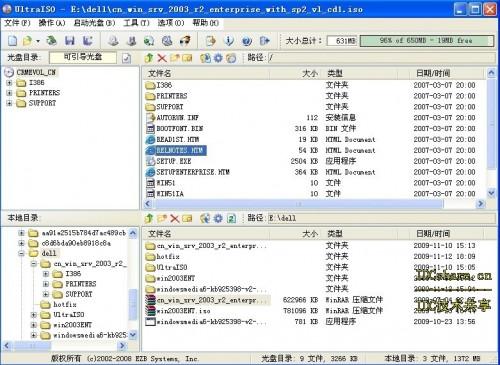Click gear settings icon in disc toolbar

coord(218,58)
